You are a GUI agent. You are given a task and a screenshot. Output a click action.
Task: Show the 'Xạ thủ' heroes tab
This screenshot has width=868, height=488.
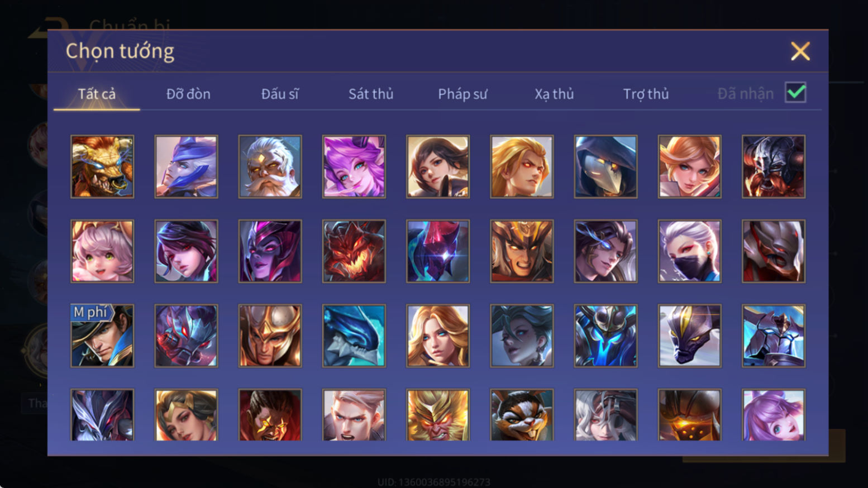click(554, 94)
